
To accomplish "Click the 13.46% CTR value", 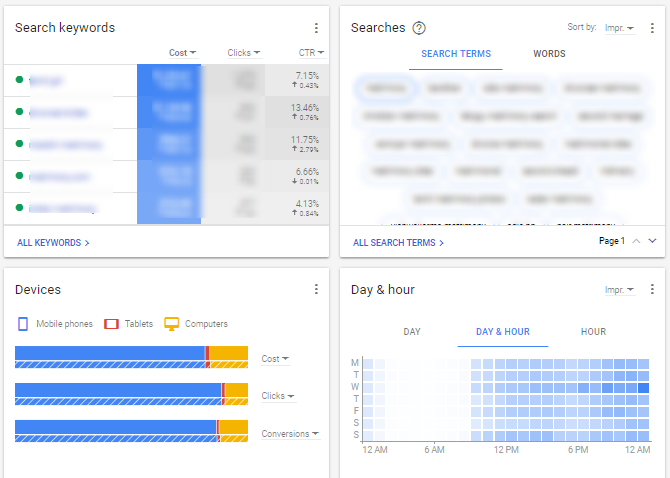I will click(x=305, y=108).
